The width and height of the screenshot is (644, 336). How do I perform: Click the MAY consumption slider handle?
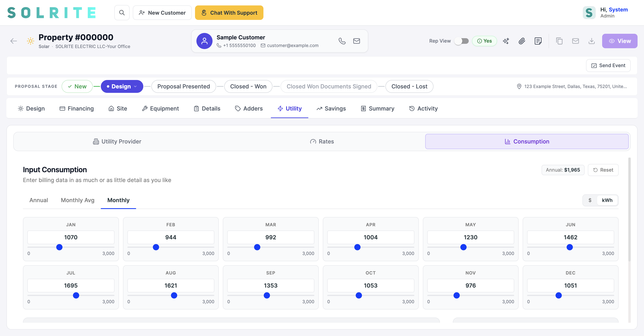point(463,247)
